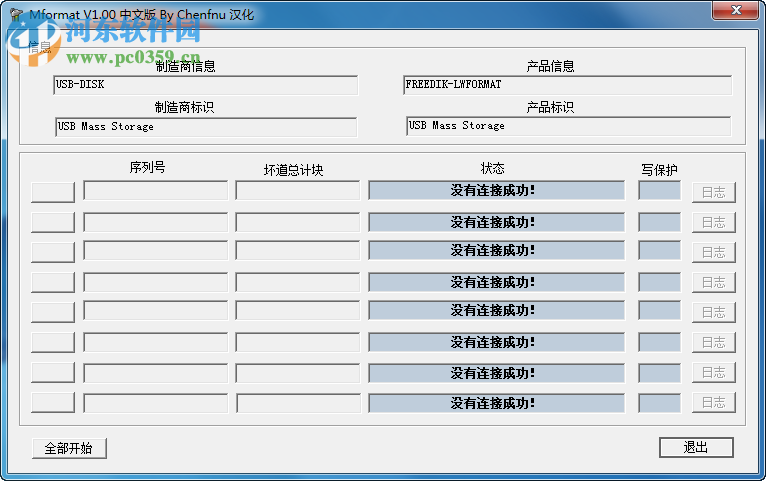This screenshot has width=766, height=481.
Task: Click the seventh row's blank start button
Action: 53,373
